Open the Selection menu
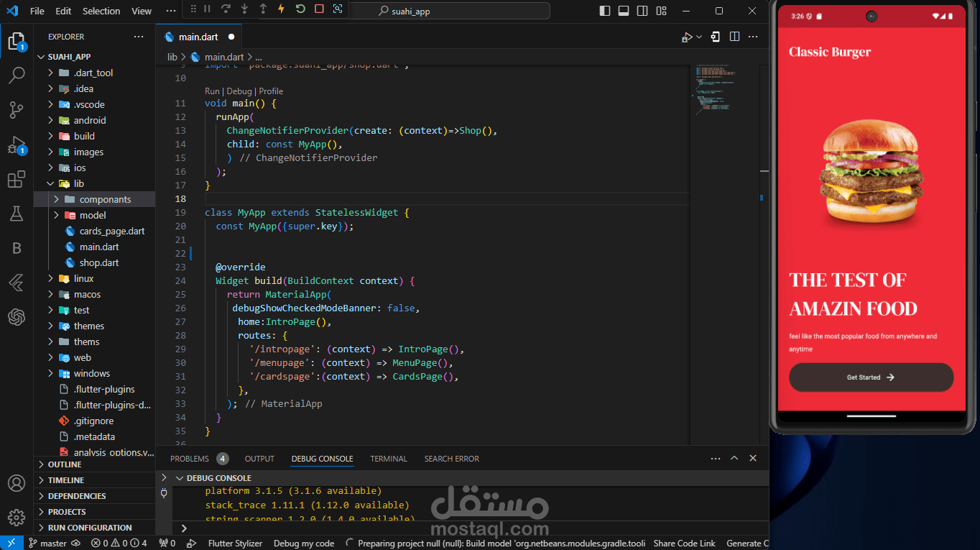The image size is (980, 550). 101,11
